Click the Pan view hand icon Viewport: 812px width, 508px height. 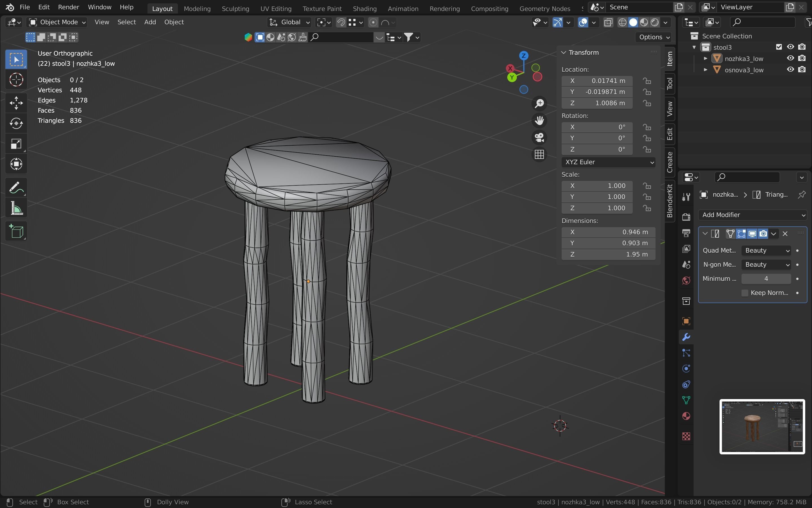(x=539, y=120)
